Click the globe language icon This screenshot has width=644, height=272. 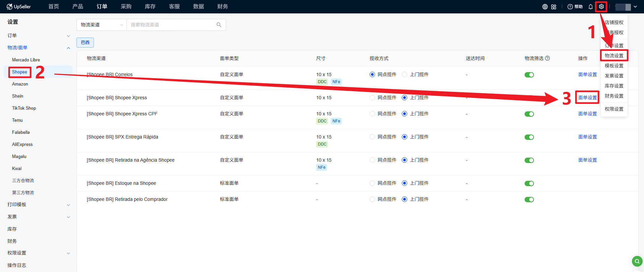click(x=545, y=7)
